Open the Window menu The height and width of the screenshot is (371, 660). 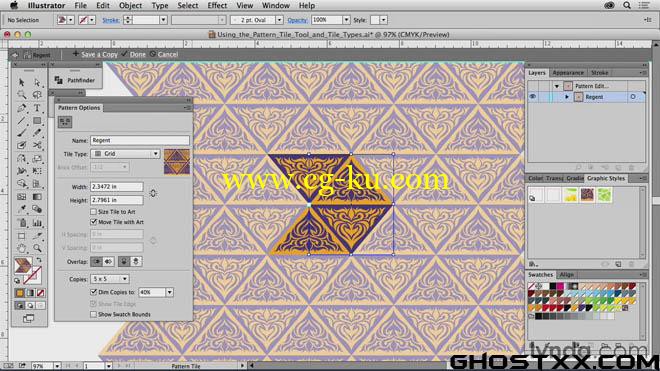(x=276, y=5)
